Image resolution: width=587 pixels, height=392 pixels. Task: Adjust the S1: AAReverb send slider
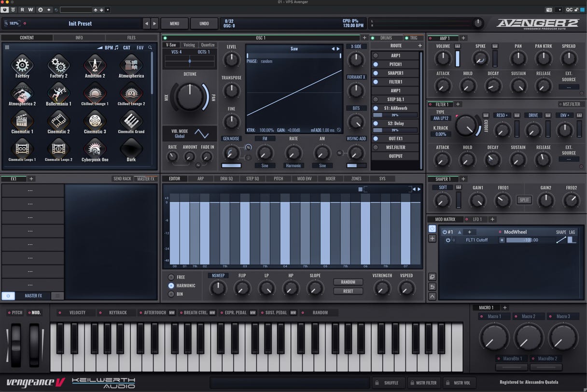pyautogui.click(x=395, y=115)
